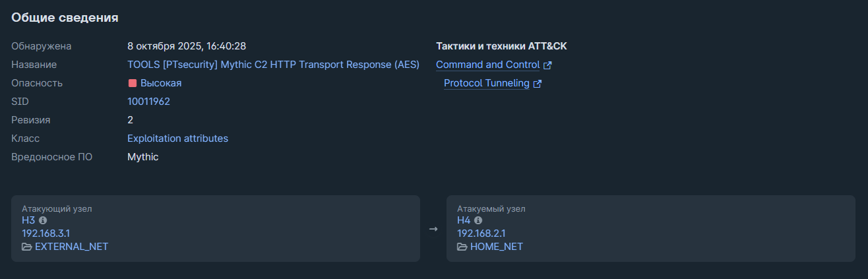
Task: Select IP address 192.168.2.1
Action: tap(481, 233)
